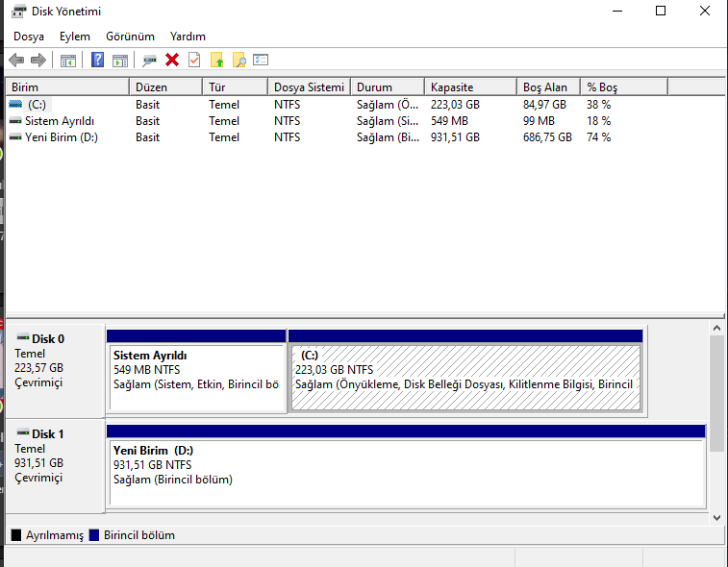Screen dimensions: 728x567
Task: Click the scroll up arrow in disk pane
Action: (716, 328)
